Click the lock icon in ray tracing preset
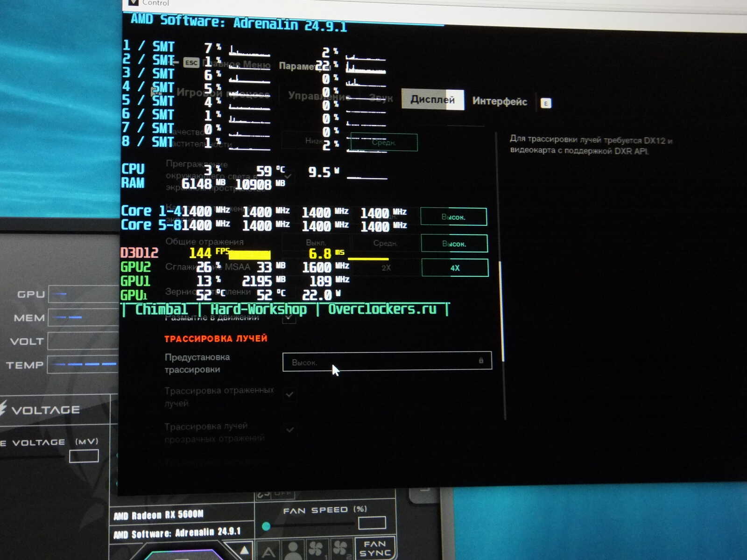Image resolution: width=747 pixels, height=560 pixels. (481, 360)
